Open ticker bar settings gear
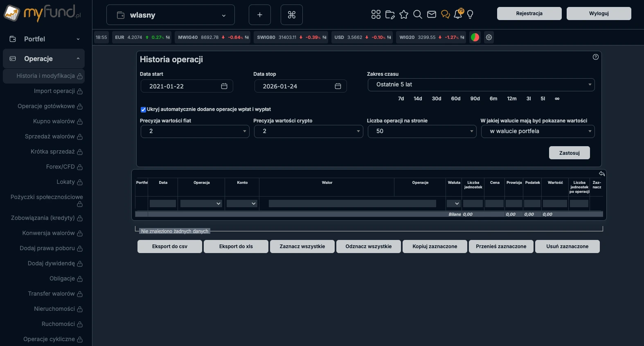Screen dimensions: 644x346 pos(489,37)
